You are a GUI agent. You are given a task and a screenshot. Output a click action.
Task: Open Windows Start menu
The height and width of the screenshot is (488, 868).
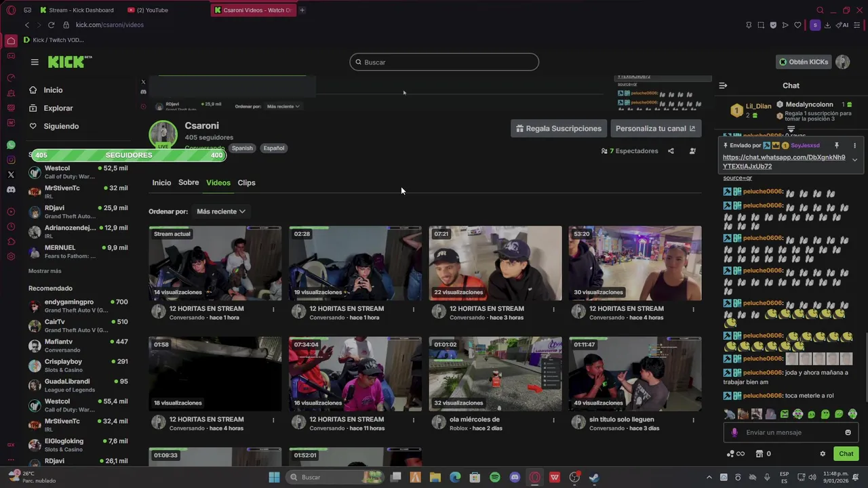click(x=274, y=477)
